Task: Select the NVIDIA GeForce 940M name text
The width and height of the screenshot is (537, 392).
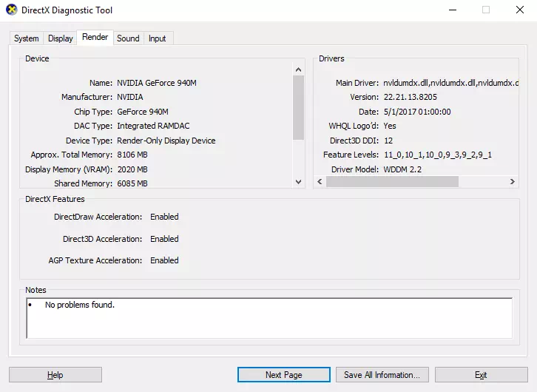Action: (157, 83)
